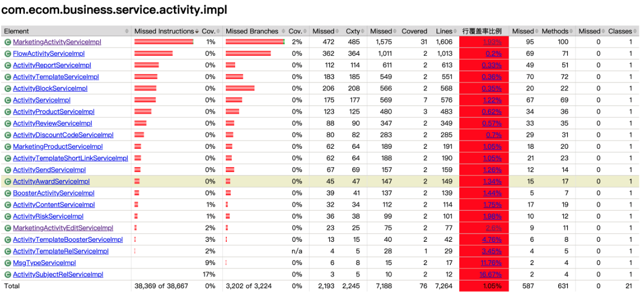The width and height of the screenshot is (644, 301).
Task: Click the class icon beside ActivityAwardServiceImpl
Action: pos(7,181)
